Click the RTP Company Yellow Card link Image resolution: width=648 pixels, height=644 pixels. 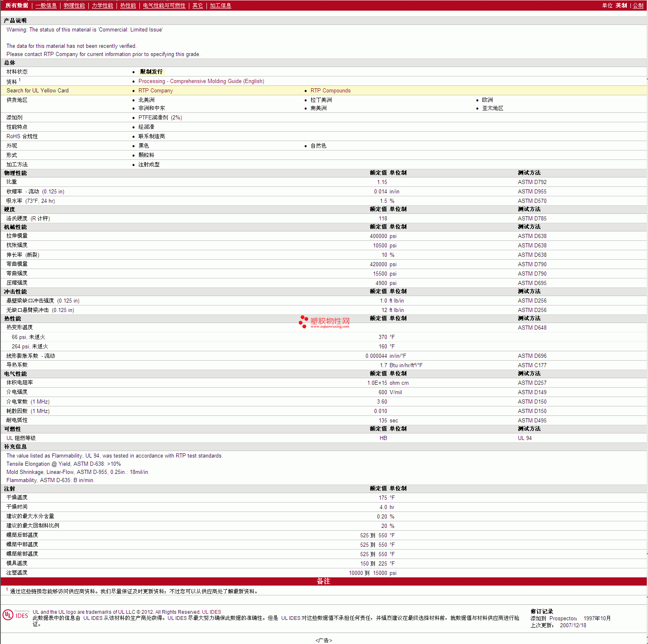pos(155,91)
